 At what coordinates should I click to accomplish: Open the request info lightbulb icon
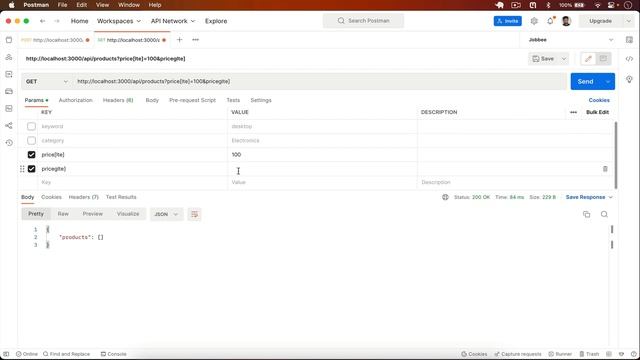pos(629,79)
